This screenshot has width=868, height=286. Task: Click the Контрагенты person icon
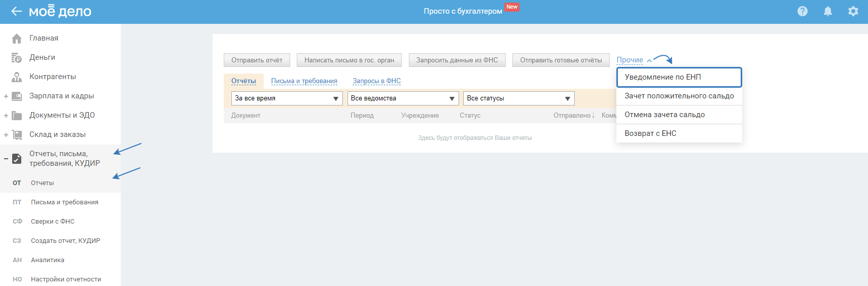[17, 77]
